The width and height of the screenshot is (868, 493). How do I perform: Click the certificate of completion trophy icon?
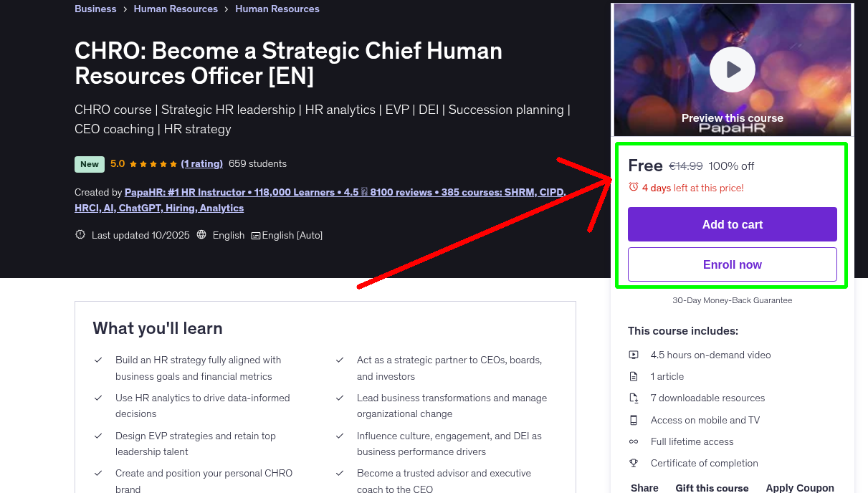[x=634, y=463]
